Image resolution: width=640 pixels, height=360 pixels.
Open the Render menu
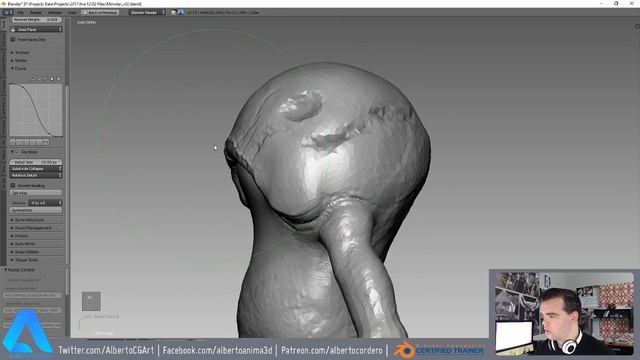coord(36,13)
